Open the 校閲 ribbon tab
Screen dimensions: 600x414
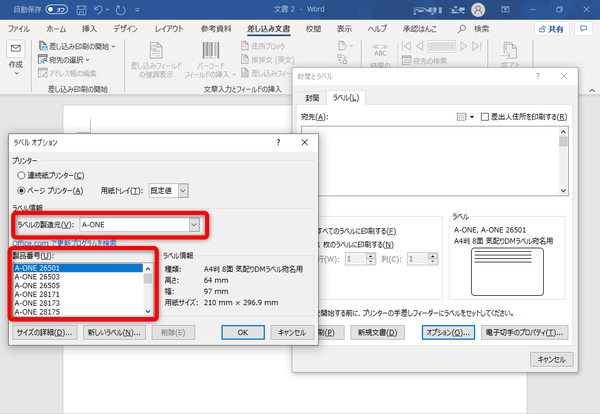click(x=313, y=29)
